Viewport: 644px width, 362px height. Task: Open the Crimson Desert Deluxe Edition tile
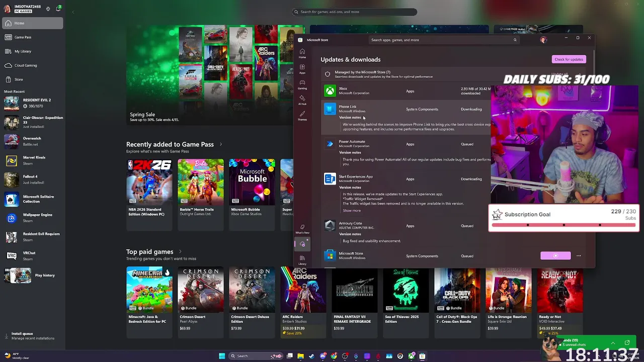click(252, 303)
